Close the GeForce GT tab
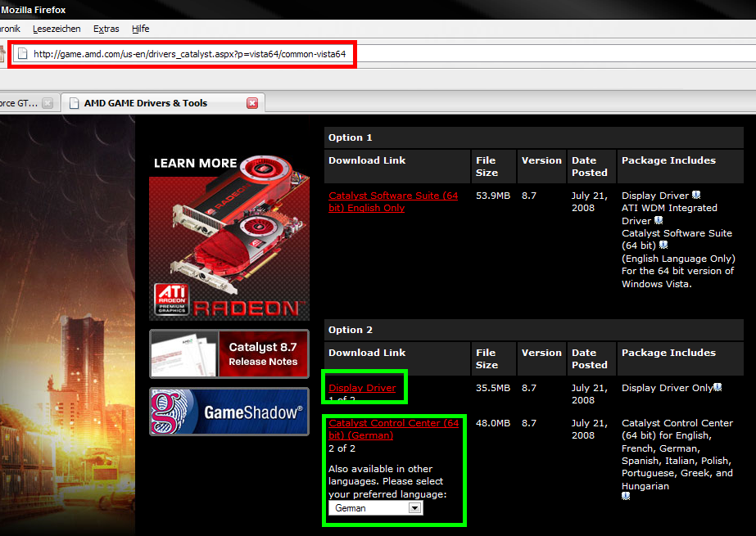This screenshot has height=536, width=756. pyautogui.click(x=48, y=103)
